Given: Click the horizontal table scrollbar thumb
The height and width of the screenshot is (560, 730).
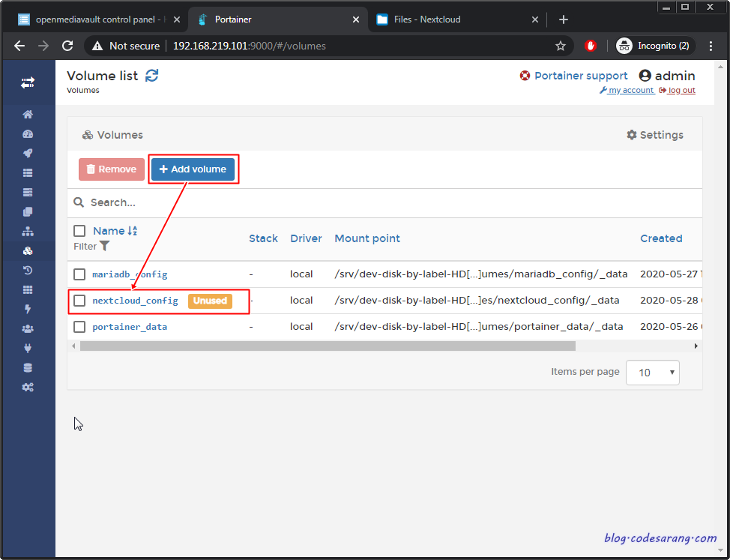Looking at the screenshot, I should (328, 346).
